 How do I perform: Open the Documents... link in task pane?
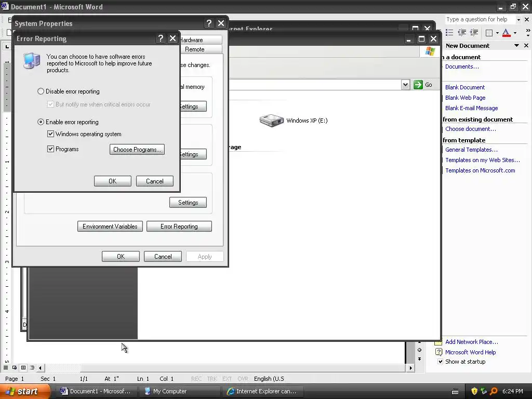[x=462, y=66]
